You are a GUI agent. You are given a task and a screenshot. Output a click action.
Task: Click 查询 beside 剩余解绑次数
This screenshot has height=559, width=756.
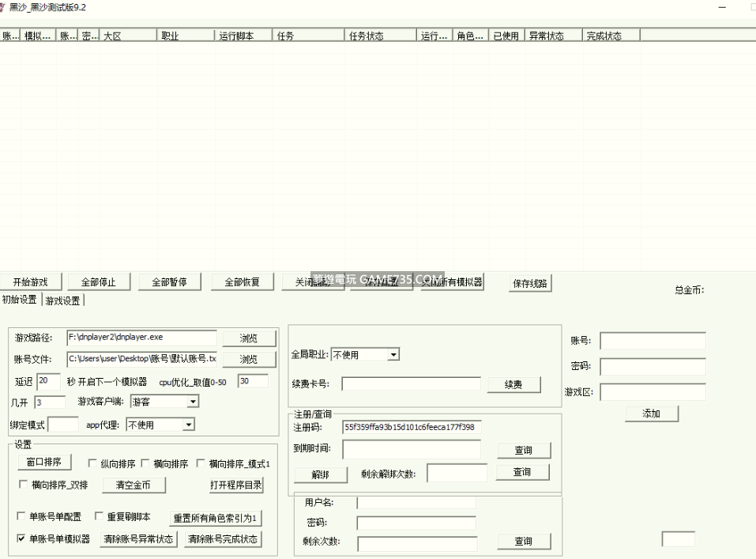click(522, 472)
